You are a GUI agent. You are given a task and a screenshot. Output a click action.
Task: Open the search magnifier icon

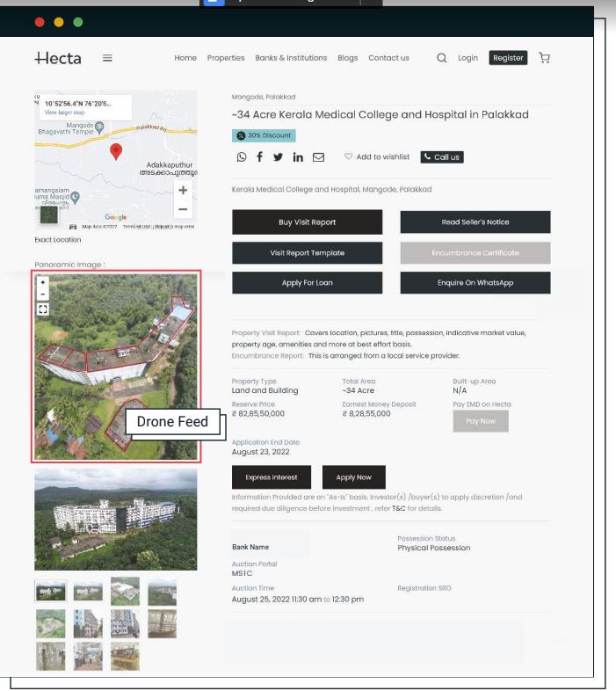coord(441,58)
